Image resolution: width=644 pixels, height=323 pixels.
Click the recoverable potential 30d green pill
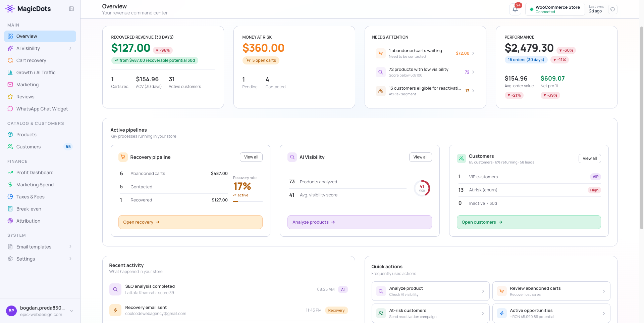tap(155, 60)
